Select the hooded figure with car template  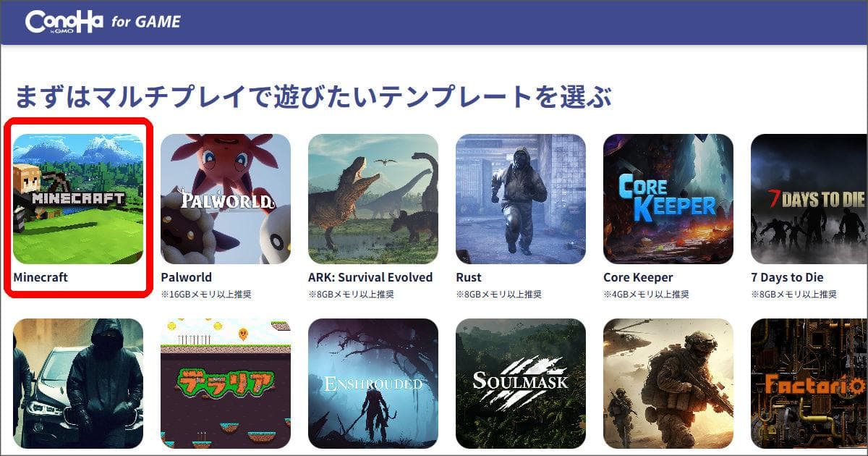pyautogui.click(x=78, y=384)
